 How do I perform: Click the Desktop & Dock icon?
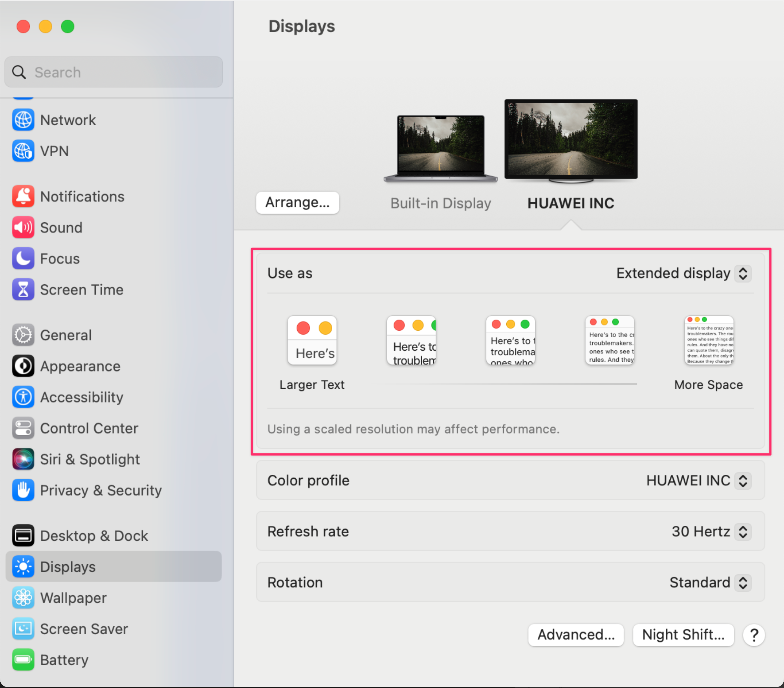23,536
